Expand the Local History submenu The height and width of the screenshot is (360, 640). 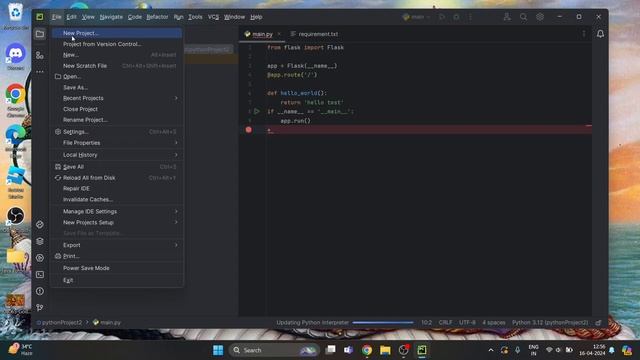(117, 155)
